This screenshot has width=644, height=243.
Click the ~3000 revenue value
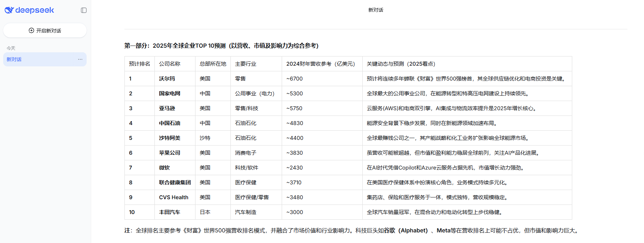coord(294,212)
